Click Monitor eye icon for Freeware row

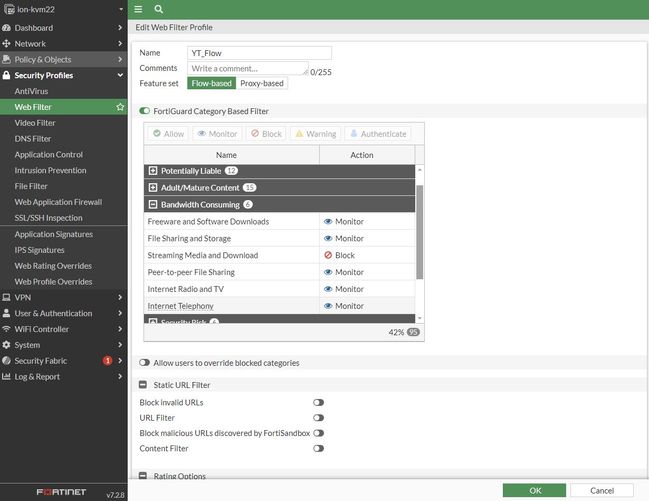(328, 222)
